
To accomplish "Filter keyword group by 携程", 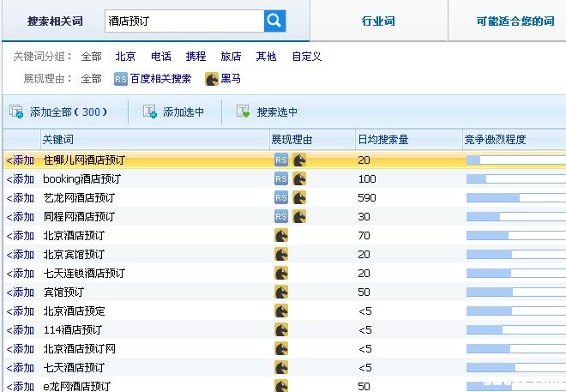I will coord(196,57).
